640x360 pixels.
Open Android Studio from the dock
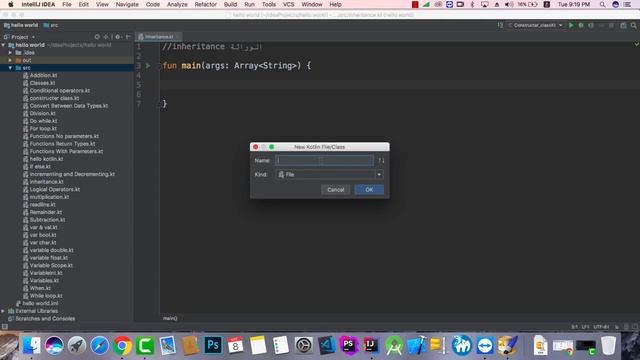393,345
